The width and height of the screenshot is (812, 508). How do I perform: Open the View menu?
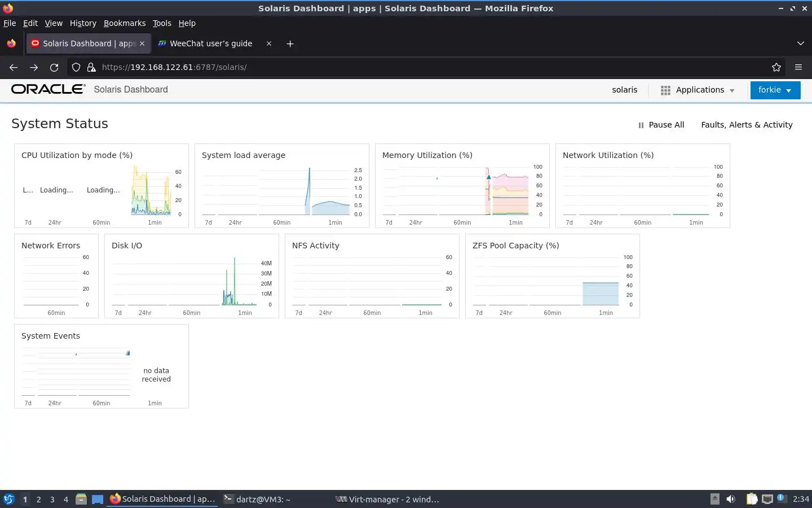point(54,23)
